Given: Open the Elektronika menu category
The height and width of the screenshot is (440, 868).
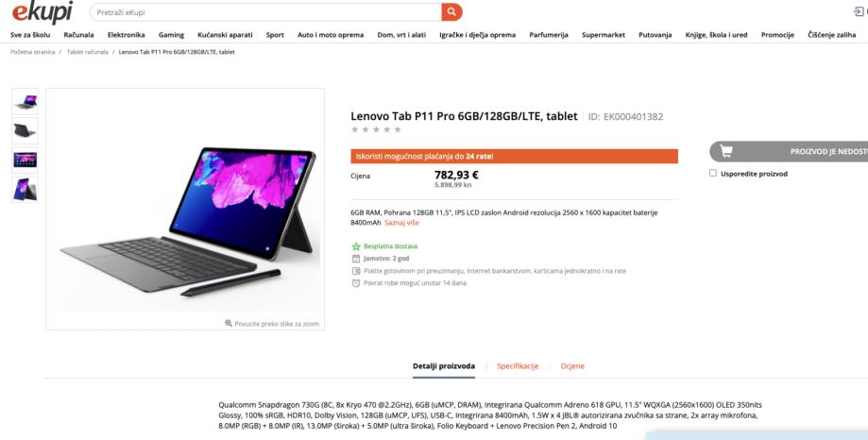Looking at the screenshot, I should click(x=127, y=35).
